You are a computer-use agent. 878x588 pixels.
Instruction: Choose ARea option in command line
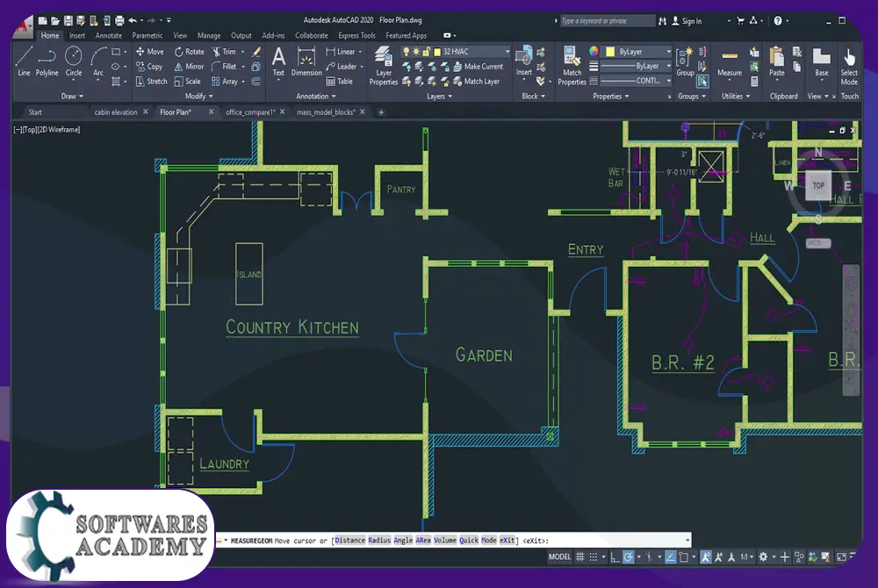[423, 541]
